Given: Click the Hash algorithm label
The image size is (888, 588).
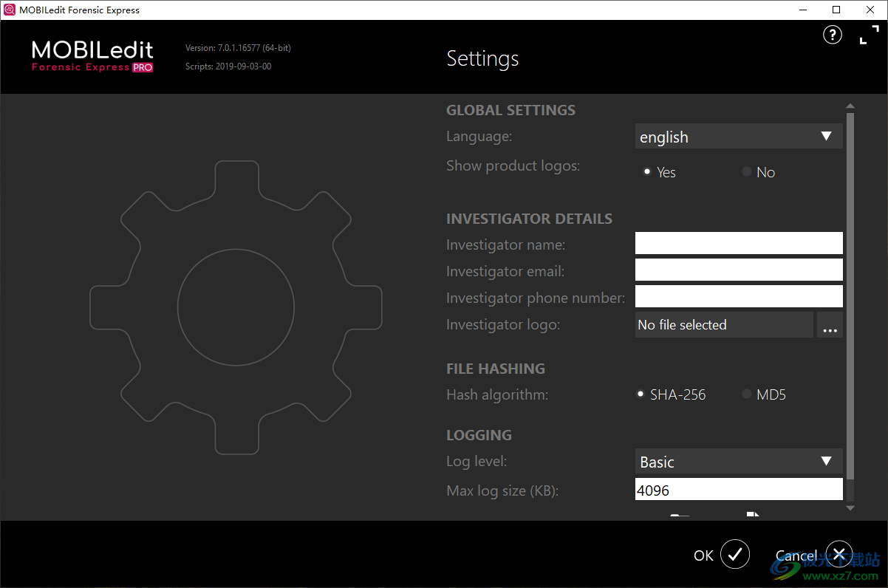Looking at the screenshot, I should [497, 395].
